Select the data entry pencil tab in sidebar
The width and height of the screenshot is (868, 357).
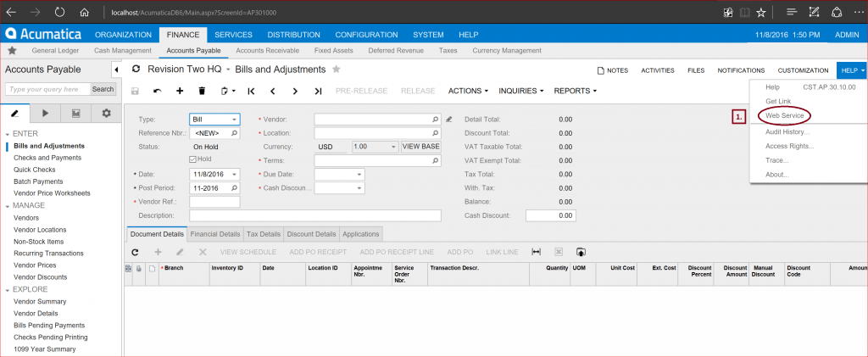coord(15,113)
